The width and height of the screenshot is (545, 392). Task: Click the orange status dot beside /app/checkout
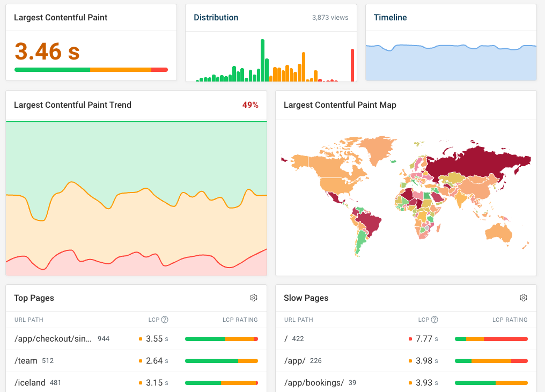pos(140,339)
